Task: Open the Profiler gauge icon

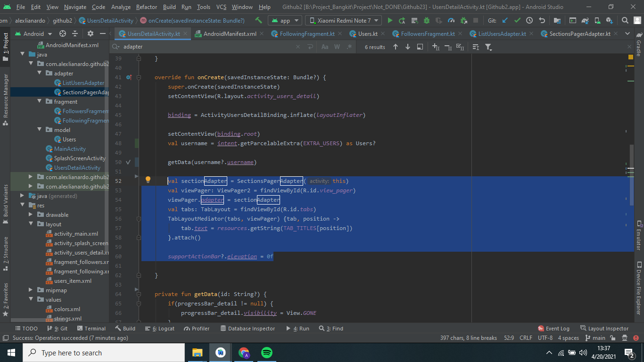Action: pyautogui.click(x=452, y=21)
